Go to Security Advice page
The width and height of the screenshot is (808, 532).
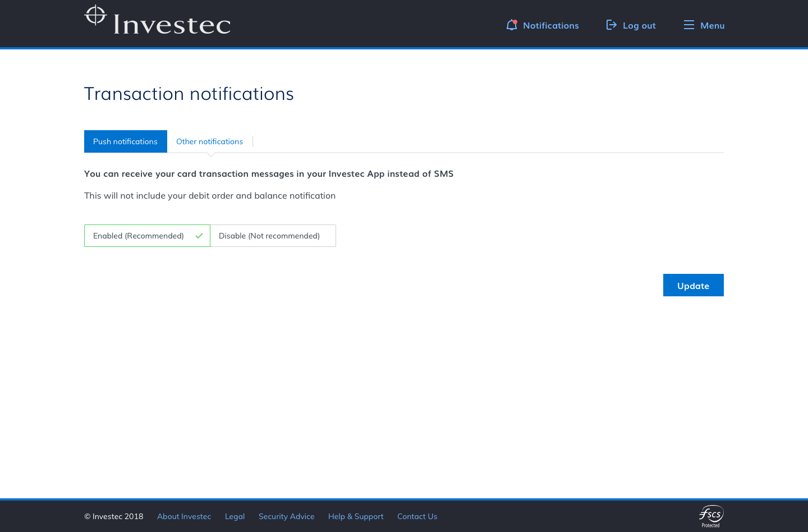click(x=286, y=517)
